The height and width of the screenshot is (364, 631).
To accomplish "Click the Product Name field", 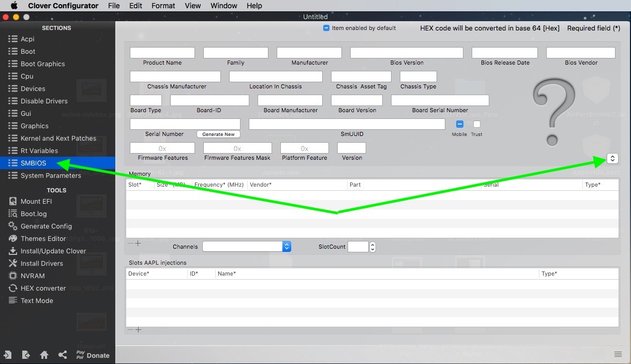I will [x=162, y=53].
